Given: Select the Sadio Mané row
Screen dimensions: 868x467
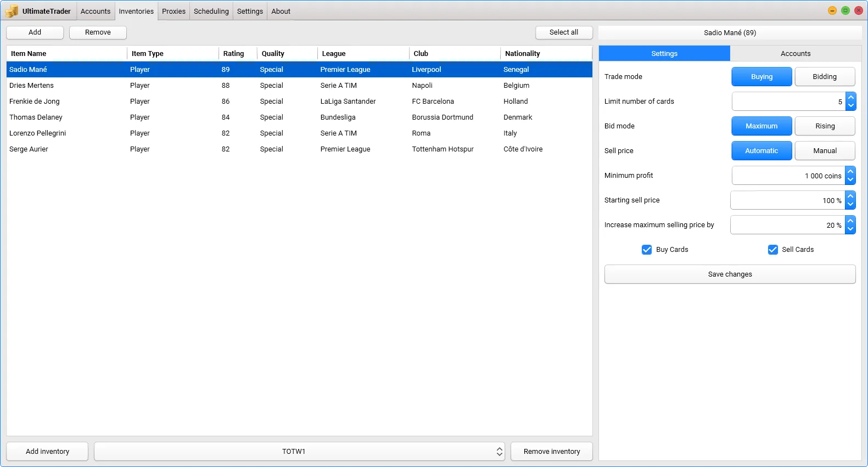Looking at the screenshot, I should click(x=299, y=70).
